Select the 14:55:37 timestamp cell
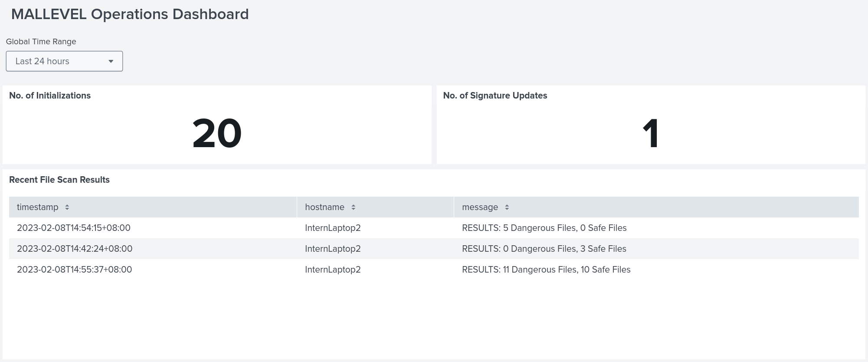Screen dimensions: 868x362 (x=74, y=270)
